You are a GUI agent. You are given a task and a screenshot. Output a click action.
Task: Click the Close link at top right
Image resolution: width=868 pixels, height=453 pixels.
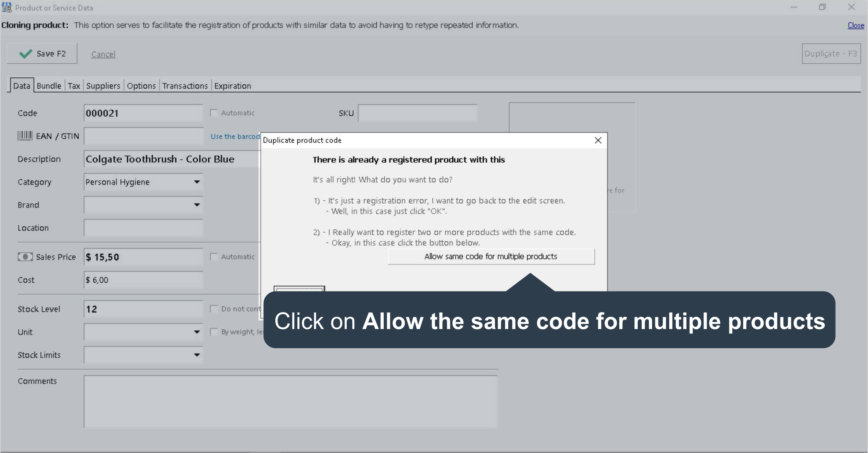[x=855, y=25]
